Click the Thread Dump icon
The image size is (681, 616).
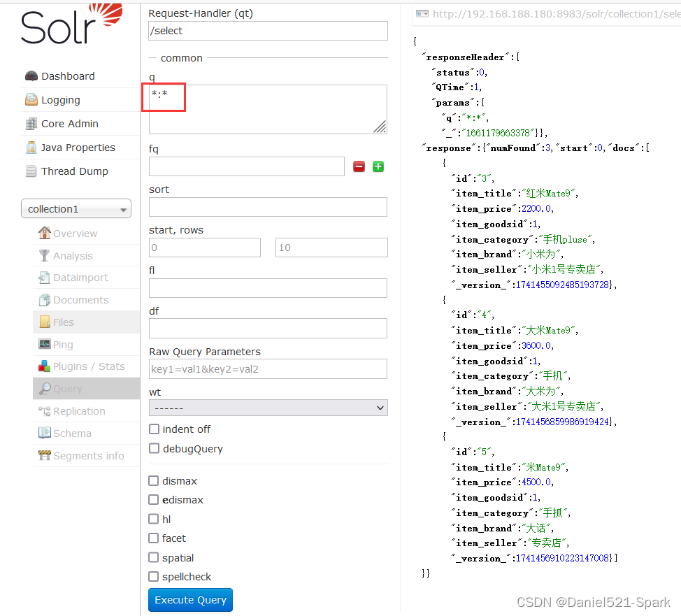(31, 171)
